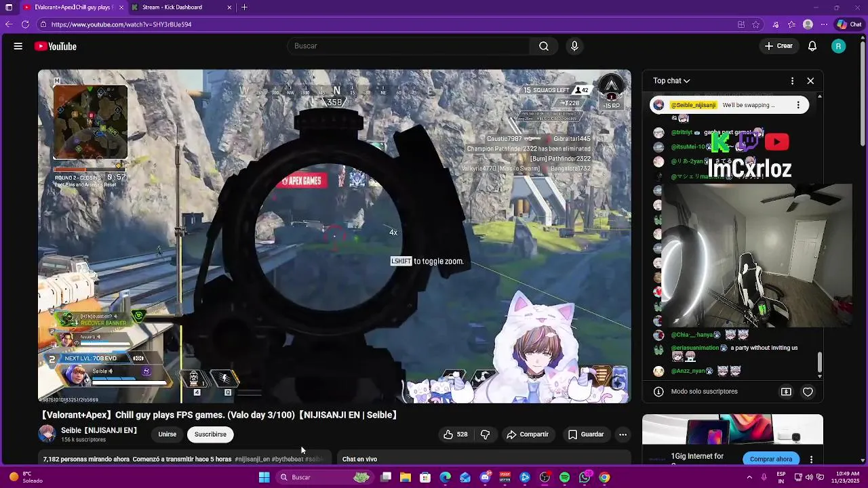Viewport: 868px width, 488px height.
Task: Open the YouTube guide hamburger menu
Action: [x=18, y=46]
